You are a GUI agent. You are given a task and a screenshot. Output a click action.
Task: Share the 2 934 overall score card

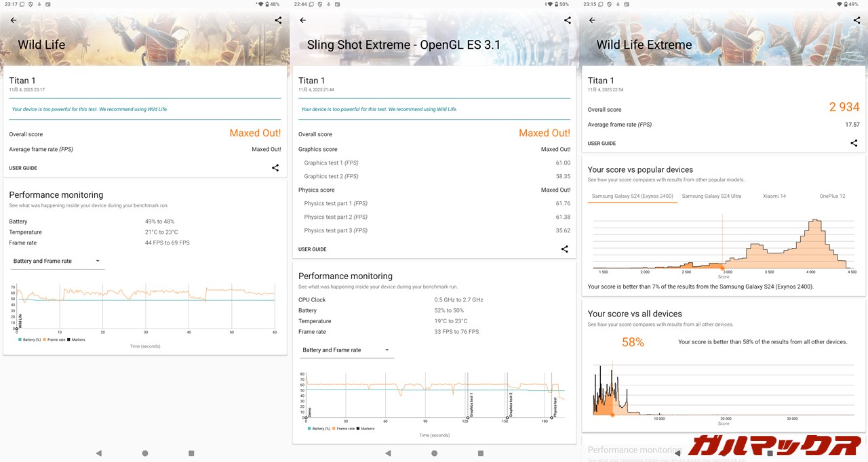854,143
